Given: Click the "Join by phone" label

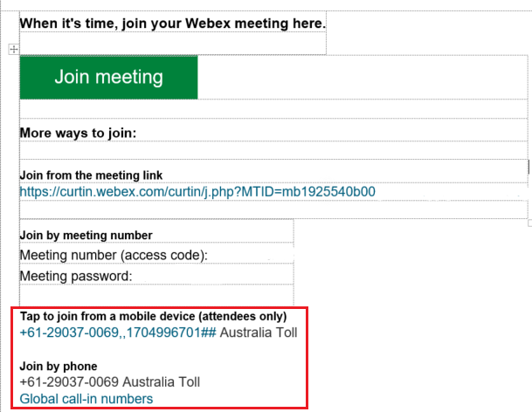Looking at the screenshot, I should pyautogui.click(x=59, y=366).
